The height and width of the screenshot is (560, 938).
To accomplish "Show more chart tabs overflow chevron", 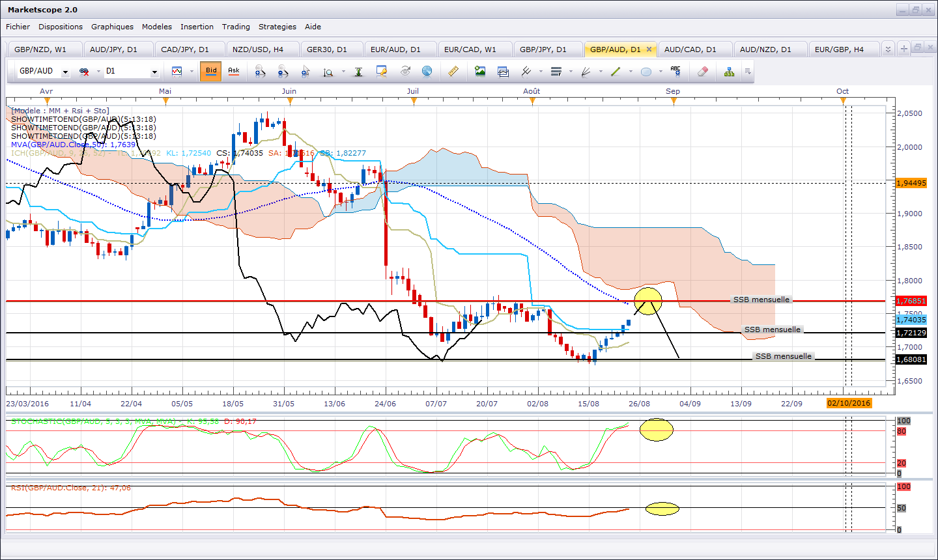I will click(888, 49).
